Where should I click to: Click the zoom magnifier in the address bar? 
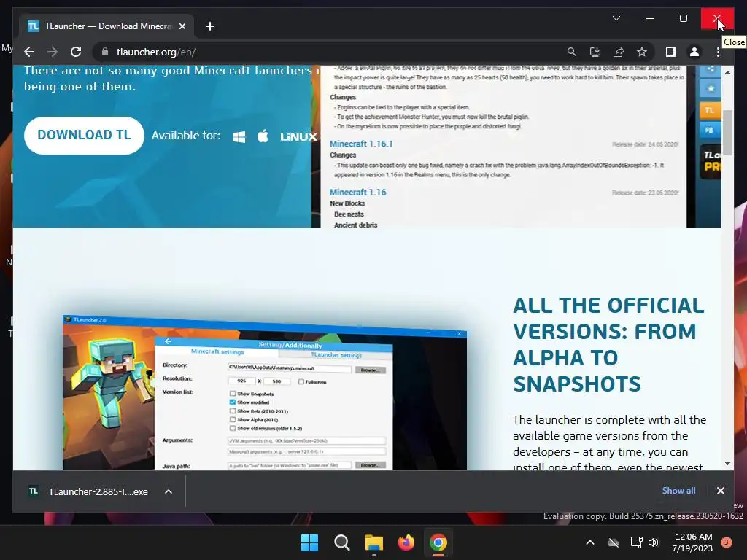tap(571, 52)
